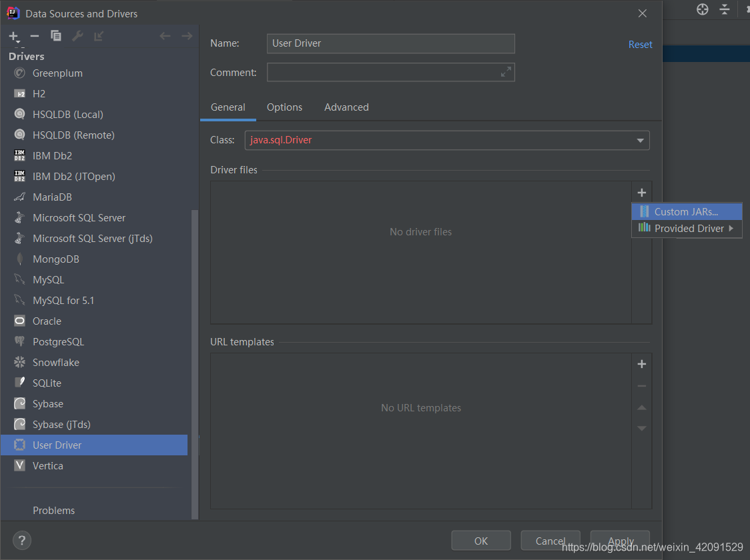Click the make global arrow icon
Image resolution: width=750 pixels, height=560 pixels.
pos(99,36)
